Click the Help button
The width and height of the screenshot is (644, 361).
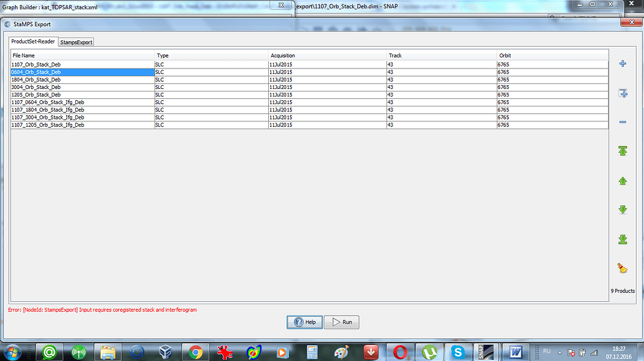(x=305, y=322)
